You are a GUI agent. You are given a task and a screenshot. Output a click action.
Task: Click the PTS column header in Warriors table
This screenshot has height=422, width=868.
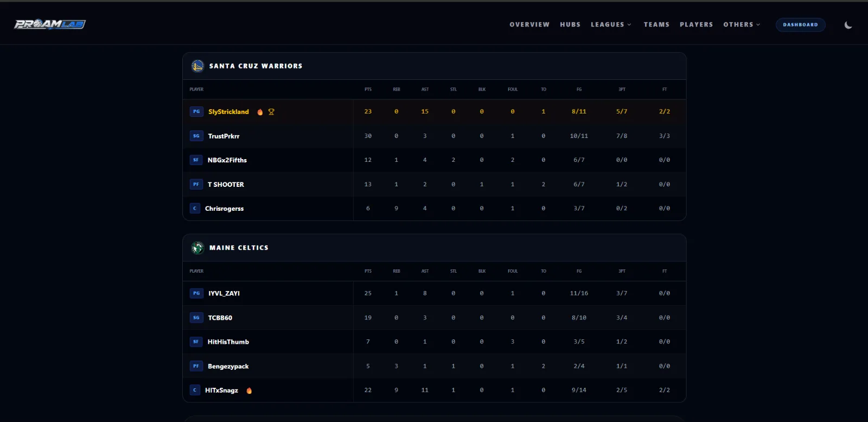[368, 90]
